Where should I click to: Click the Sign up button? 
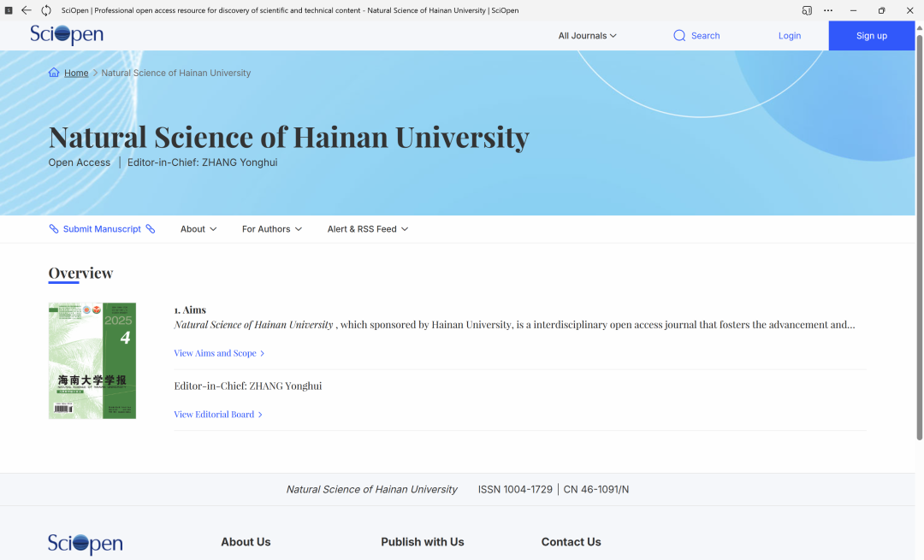[872, 35]
